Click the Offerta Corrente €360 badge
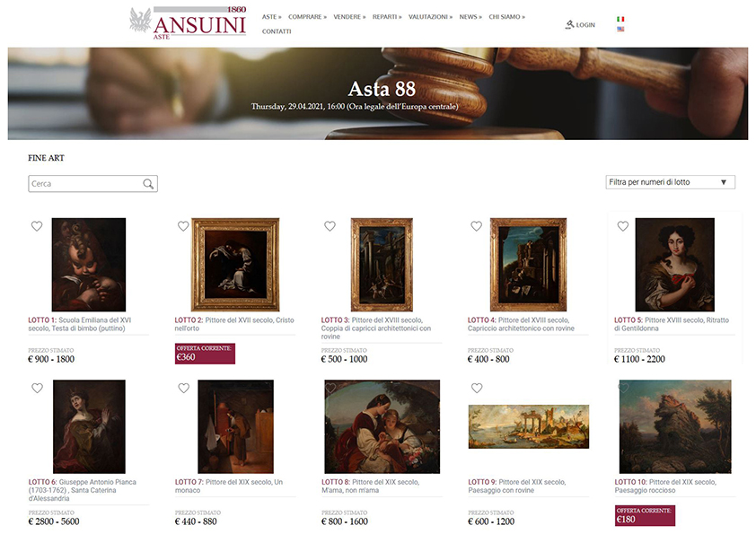 coord(205,354)
